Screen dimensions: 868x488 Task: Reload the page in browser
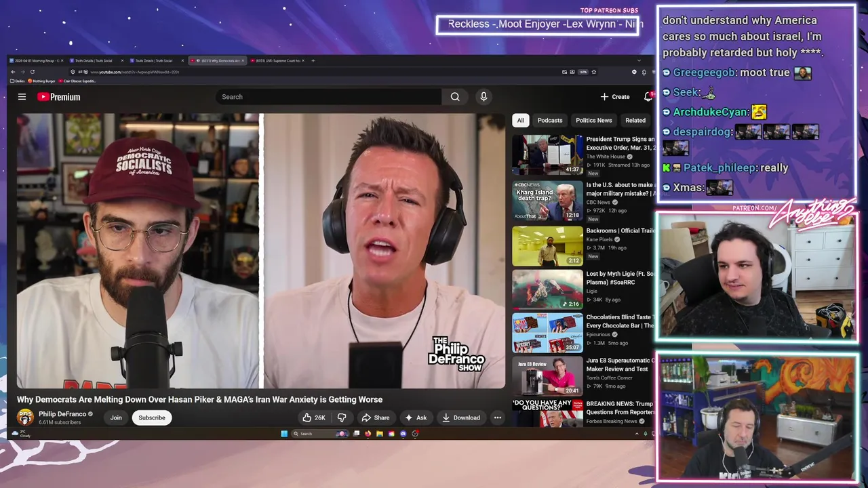pos(33,72)
